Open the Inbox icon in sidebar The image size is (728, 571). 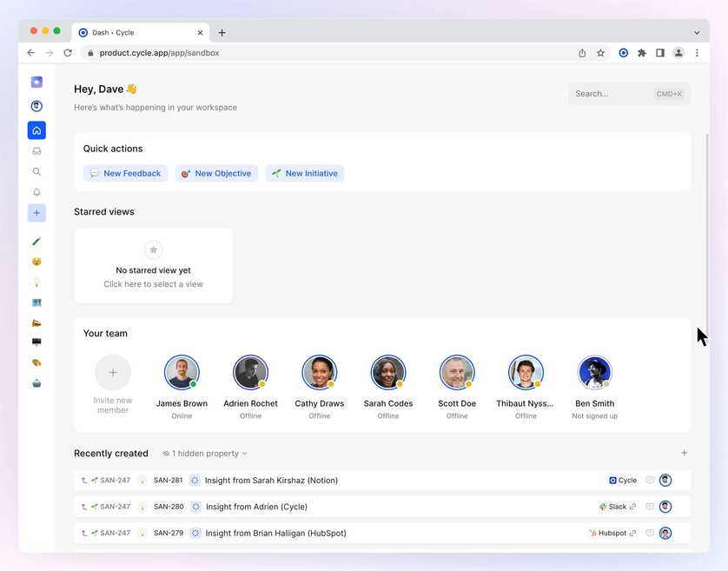coord(36,151)
